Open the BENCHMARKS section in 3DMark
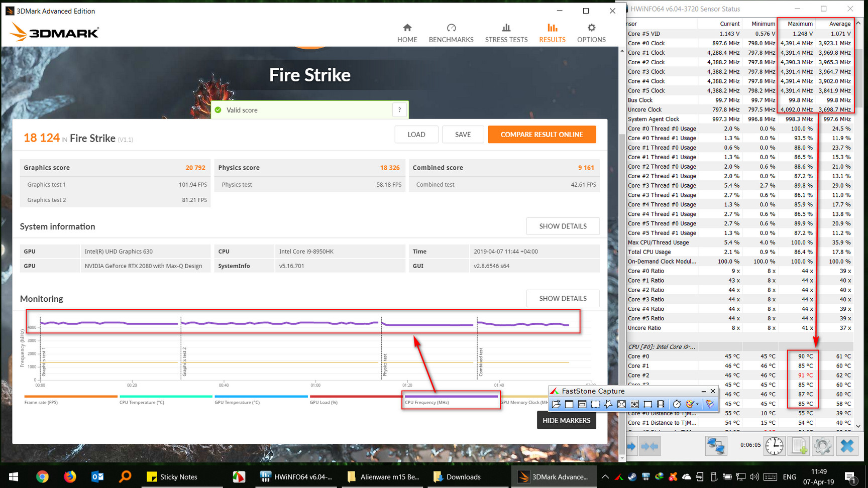868x488 pixels. pos(451,33)
